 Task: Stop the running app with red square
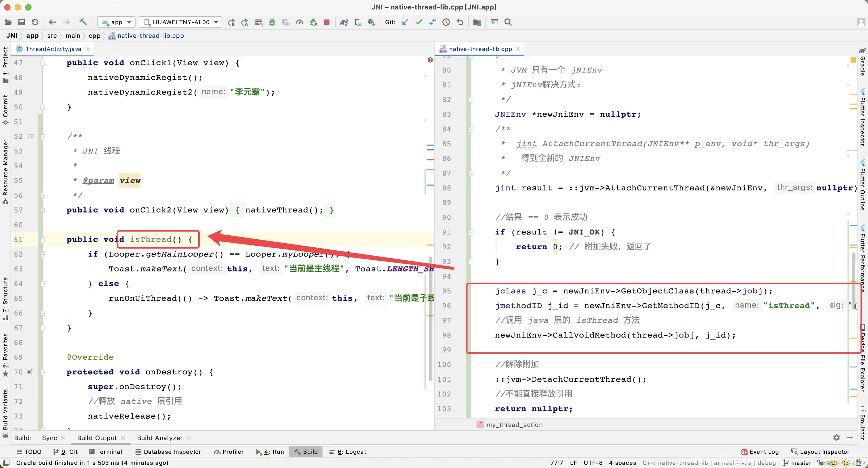click(327, 22)
